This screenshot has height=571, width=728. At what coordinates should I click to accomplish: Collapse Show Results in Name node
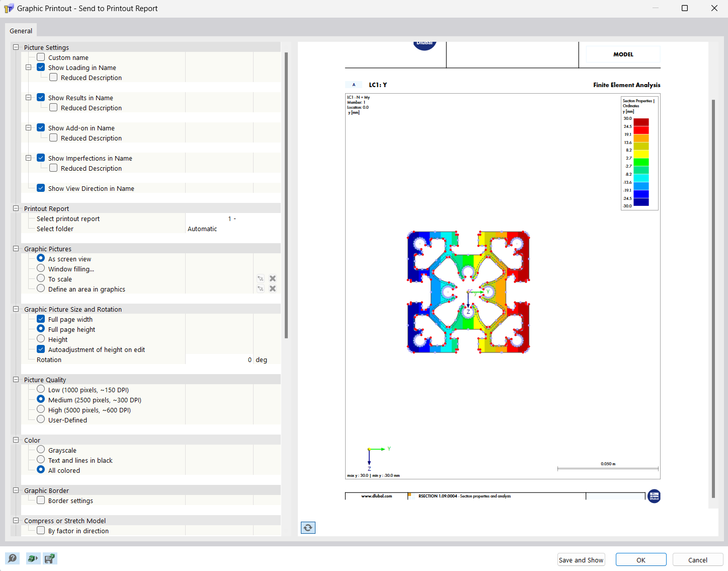29,97
